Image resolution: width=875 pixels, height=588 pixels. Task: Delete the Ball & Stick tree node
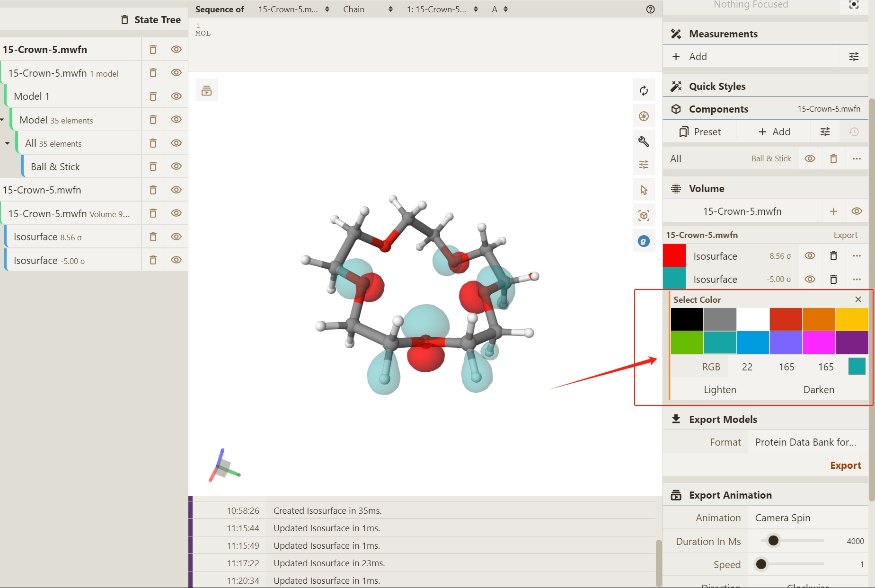[153, 167]
